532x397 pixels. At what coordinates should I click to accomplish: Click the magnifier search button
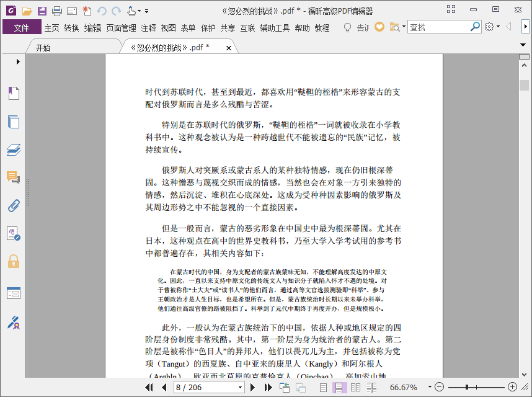(x=475, y=27)
